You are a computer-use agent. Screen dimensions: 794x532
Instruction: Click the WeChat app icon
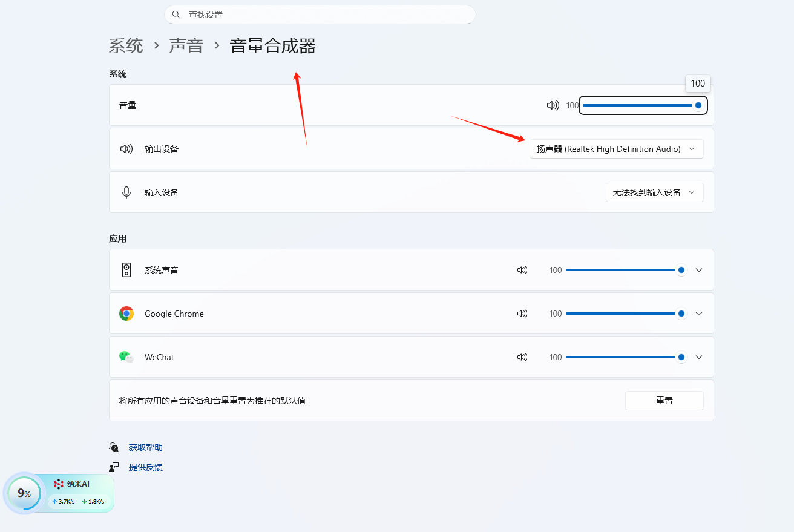pos(126,357)
